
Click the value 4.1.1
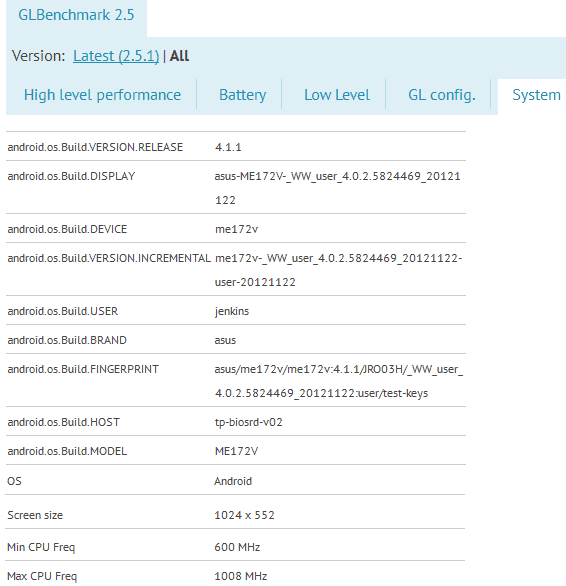click(228, 147)
